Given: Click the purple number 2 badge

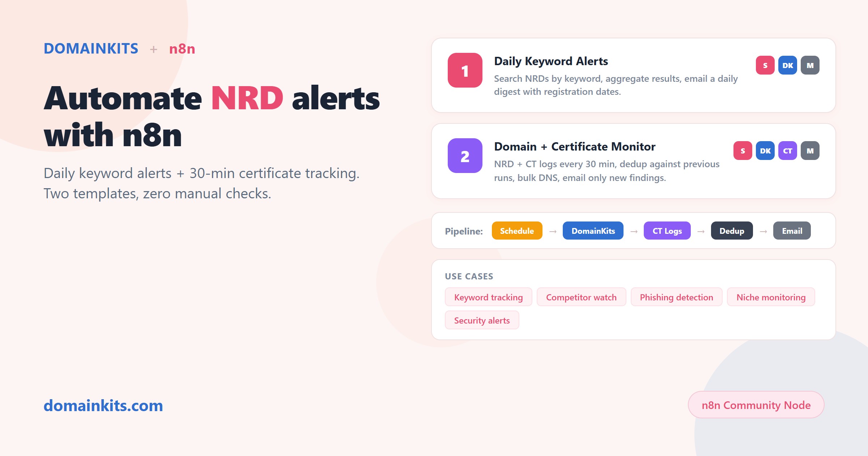Looking at the screenshot, I should pyautogui.click(x=465, y=156).
